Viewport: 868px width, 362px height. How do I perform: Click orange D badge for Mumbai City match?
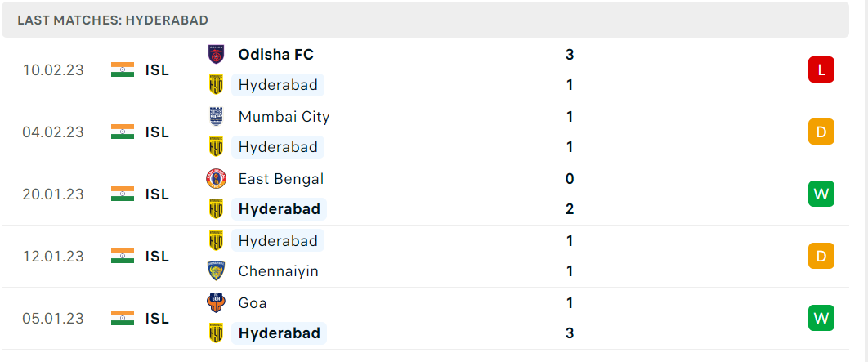pyautogui.click(x=821, y=132)
